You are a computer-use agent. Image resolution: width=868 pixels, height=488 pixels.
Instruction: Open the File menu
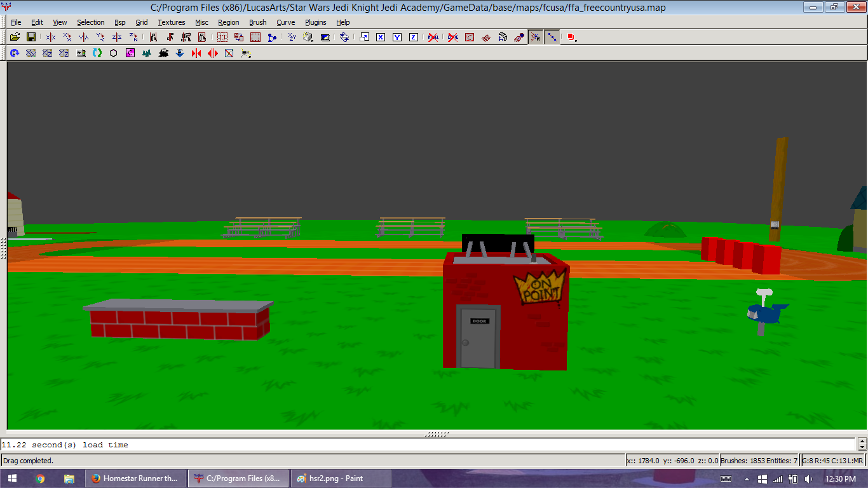pyautogui.click(x=16, y=22)
